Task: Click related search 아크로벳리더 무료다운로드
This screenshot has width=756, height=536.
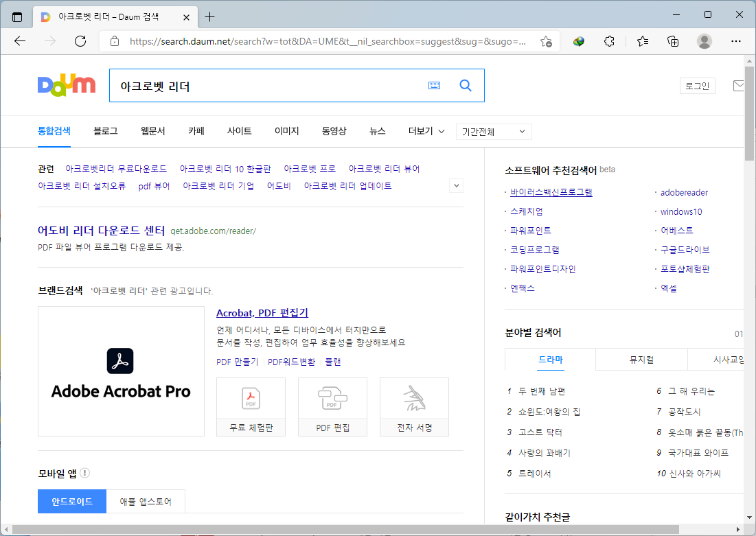Action: pyautogui.click(x=116, y=169)
